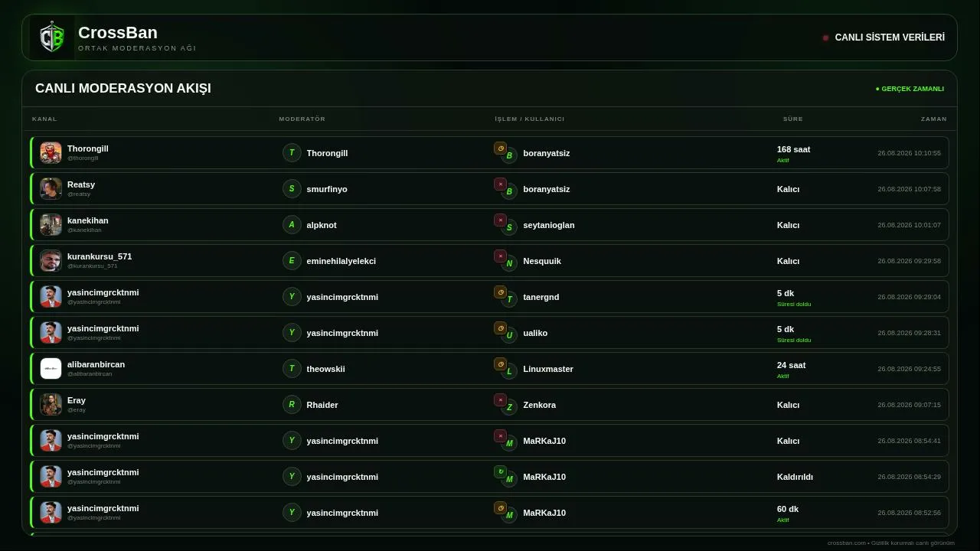Click the unban icon on Kaldırıldı row

pyautogui.click(x=500, y=471)
